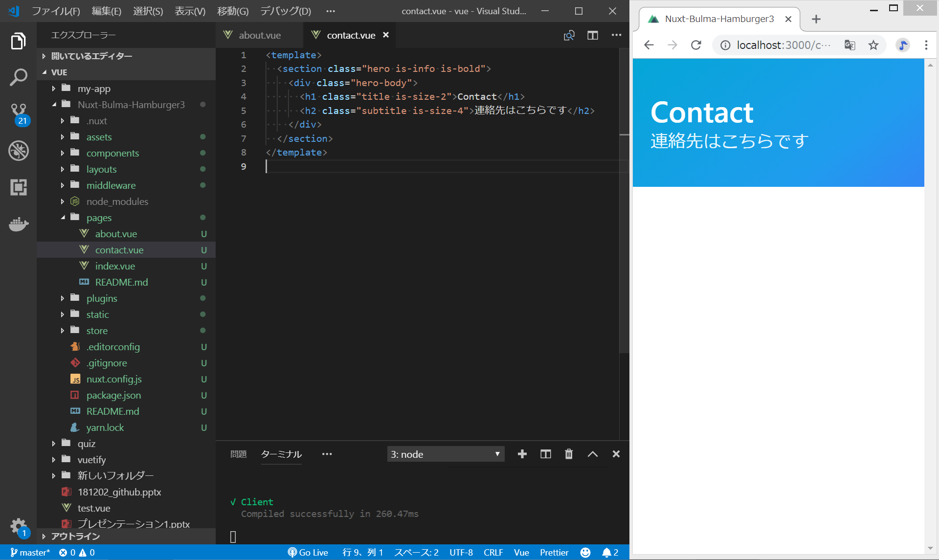The width and height of the screenshot is (939, 560).
Task: Open the 編集(E) menu
Action: pos(106,11)
